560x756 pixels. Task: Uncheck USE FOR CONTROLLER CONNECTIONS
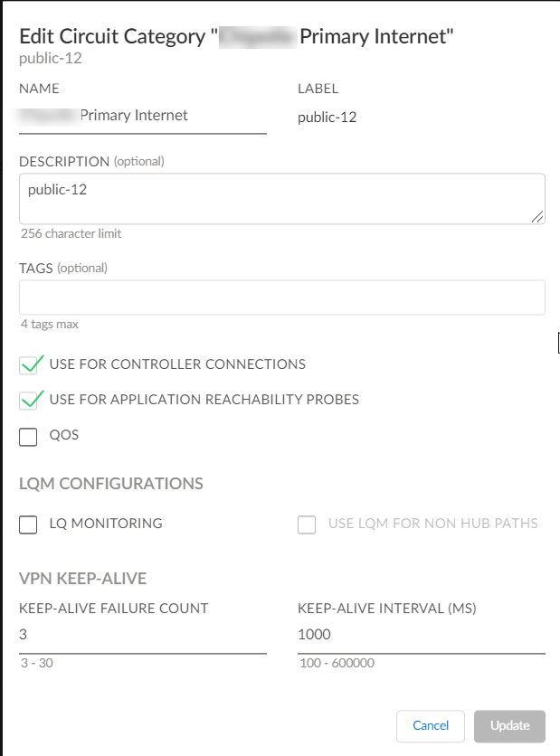27,364
